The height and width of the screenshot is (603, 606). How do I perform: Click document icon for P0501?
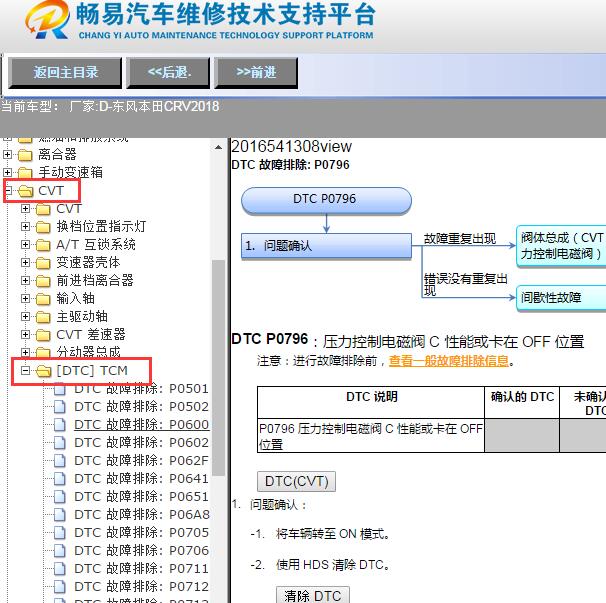60,389
